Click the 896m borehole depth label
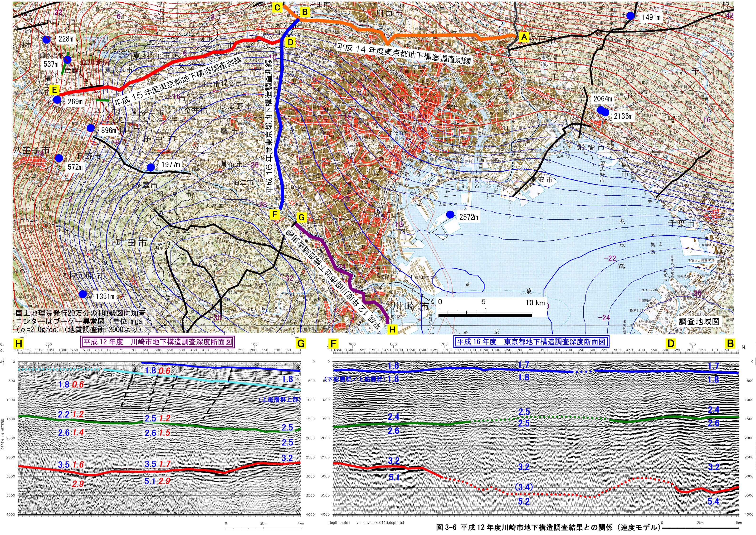 click(109, 130)
